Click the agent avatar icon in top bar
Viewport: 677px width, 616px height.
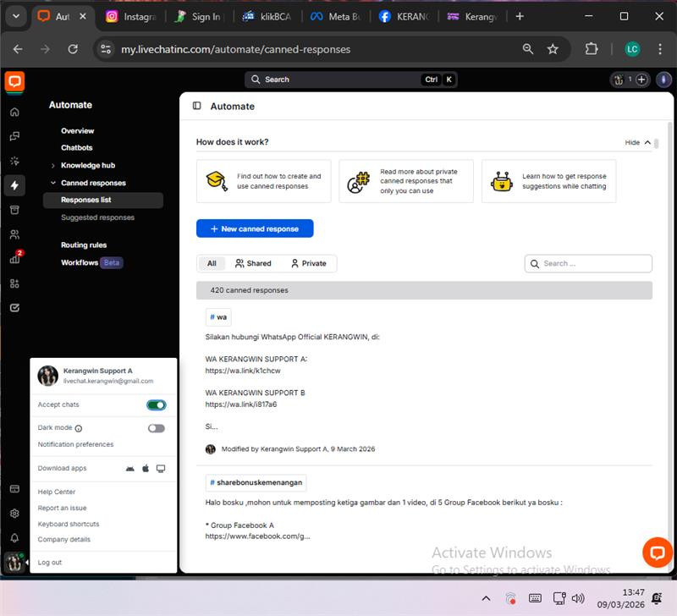[x=619, y=80]
